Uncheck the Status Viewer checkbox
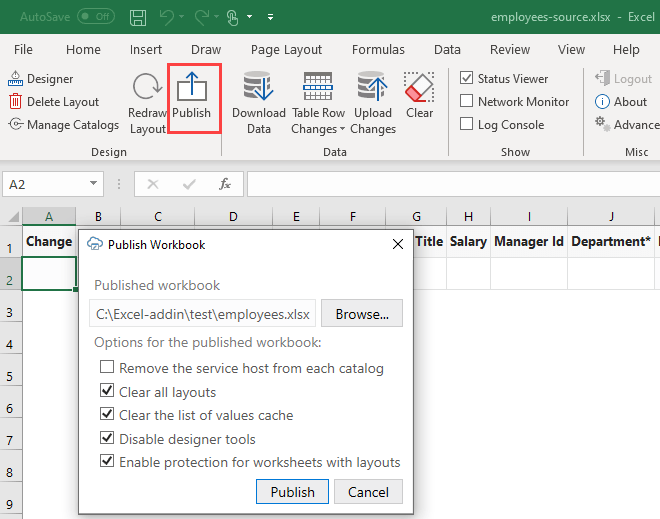 coord(466,78)
